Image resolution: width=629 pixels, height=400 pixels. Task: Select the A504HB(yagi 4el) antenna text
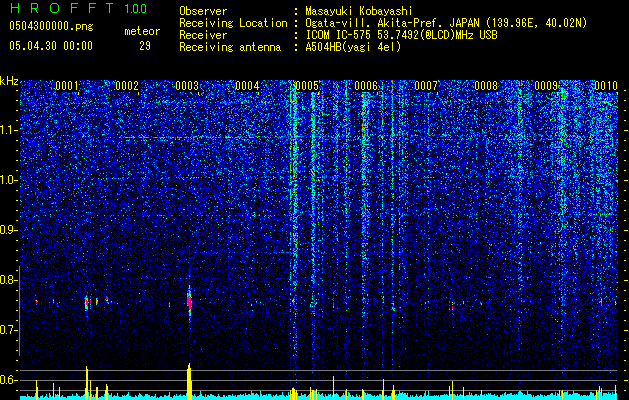(353, 47)
